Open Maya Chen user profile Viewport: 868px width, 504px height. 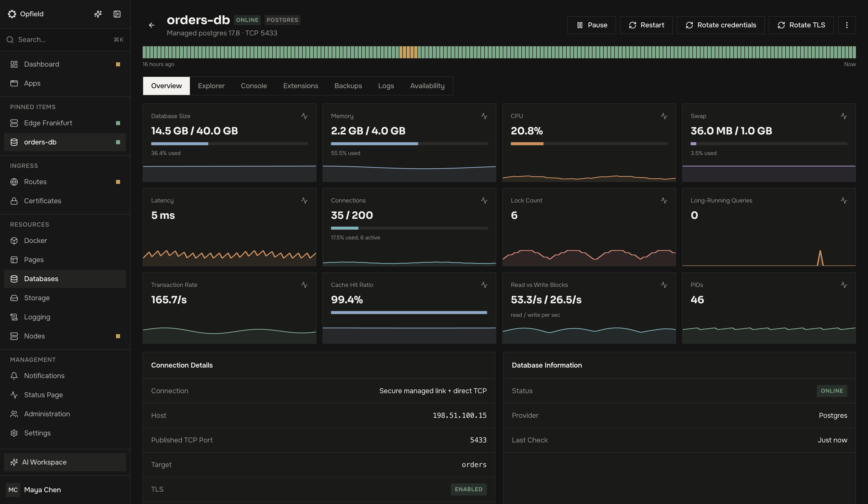(65, 489)
